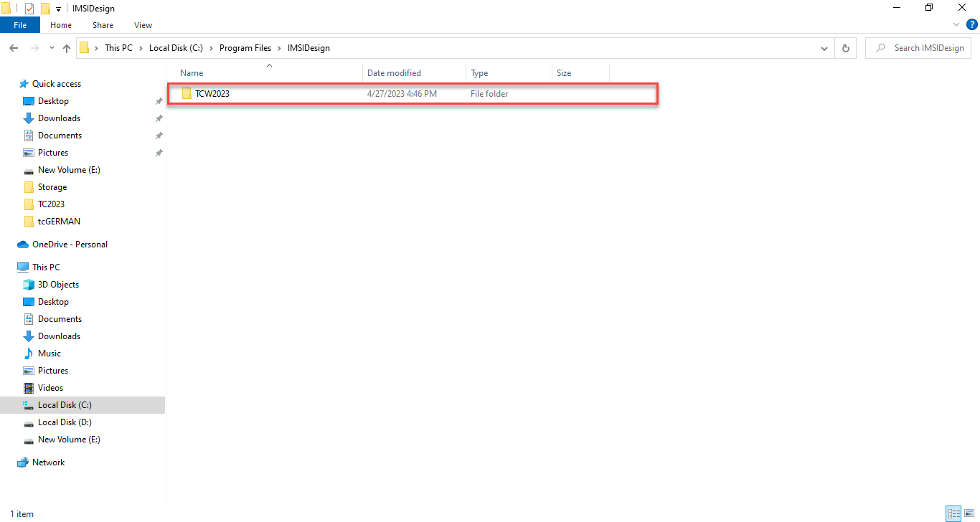Viewport: 980px width, 522px height.
Task: Switch to the Home ribbon tab
Action: tap(61, 25)
